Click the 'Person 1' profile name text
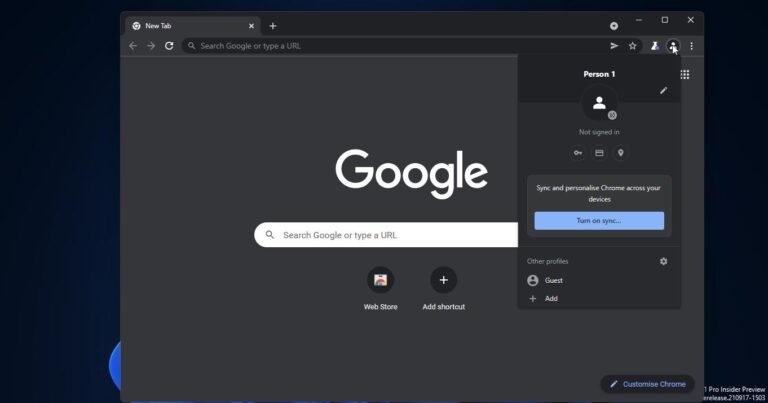The height and width of the screenshot is (403, 768). [x=599, y=74]
